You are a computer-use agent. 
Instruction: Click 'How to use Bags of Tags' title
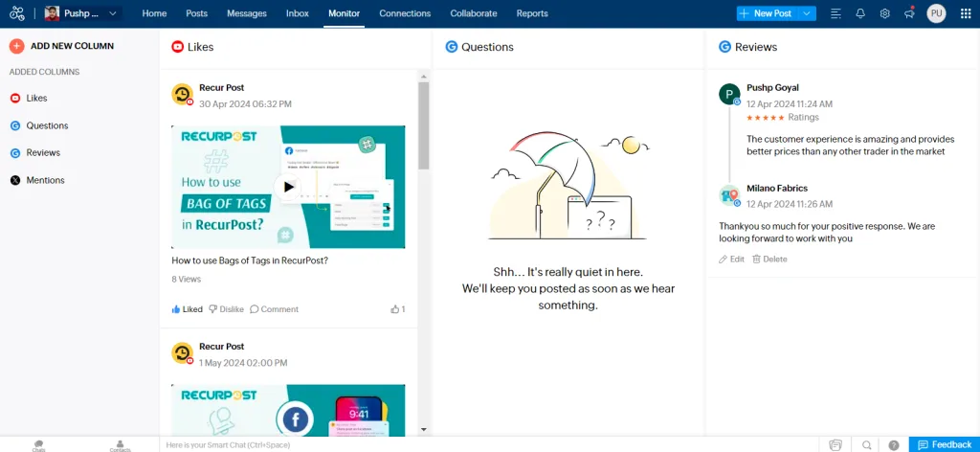[250, 260]
